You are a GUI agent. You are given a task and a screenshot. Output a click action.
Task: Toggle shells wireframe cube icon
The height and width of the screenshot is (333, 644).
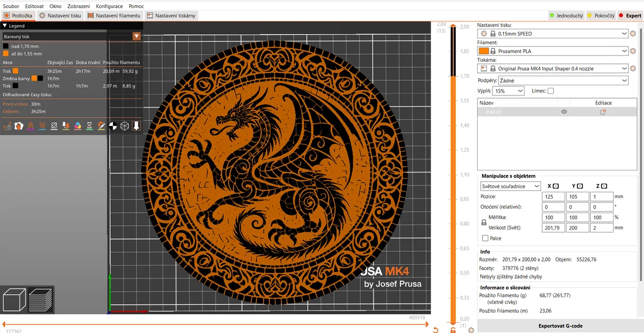pos(125,126)
